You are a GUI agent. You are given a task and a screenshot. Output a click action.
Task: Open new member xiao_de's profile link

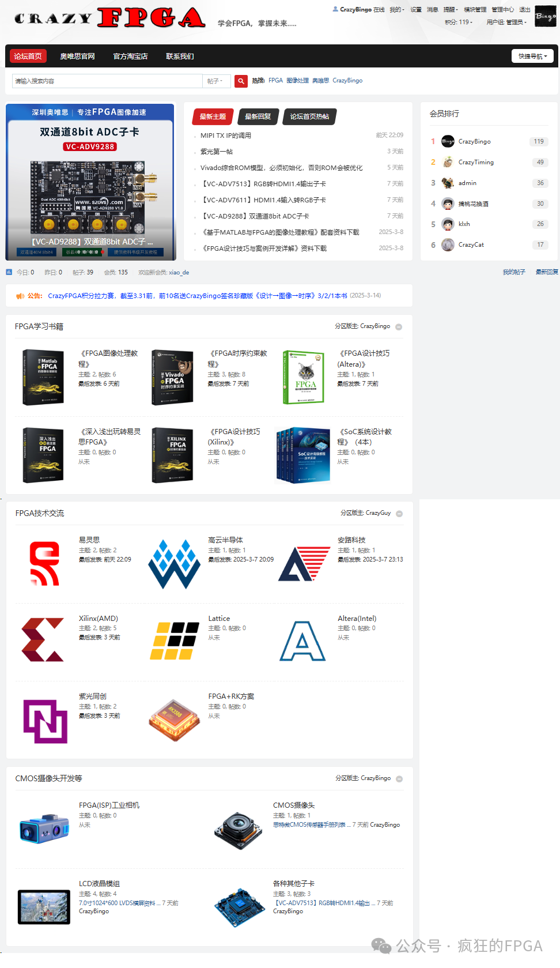pos(179,273)
